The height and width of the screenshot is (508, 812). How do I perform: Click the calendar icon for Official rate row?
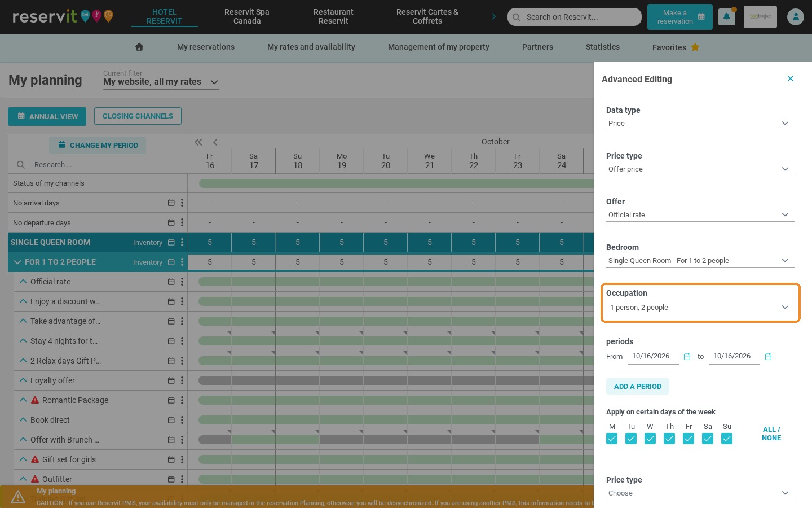click(171, 282)
